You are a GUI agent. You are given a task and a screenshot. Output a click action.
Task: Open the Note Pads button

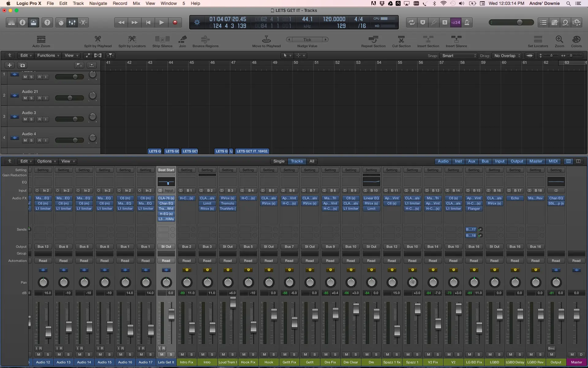pos(554,22)
